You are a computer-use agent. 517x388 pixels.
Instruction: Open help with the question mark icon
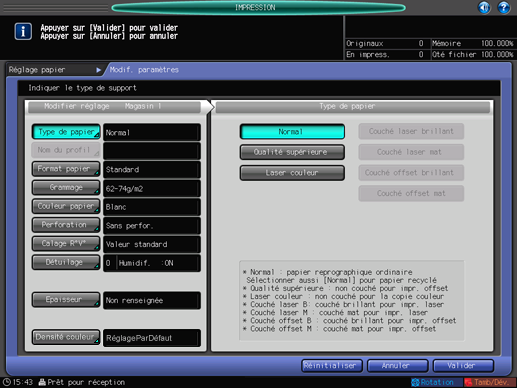[504, 7]
